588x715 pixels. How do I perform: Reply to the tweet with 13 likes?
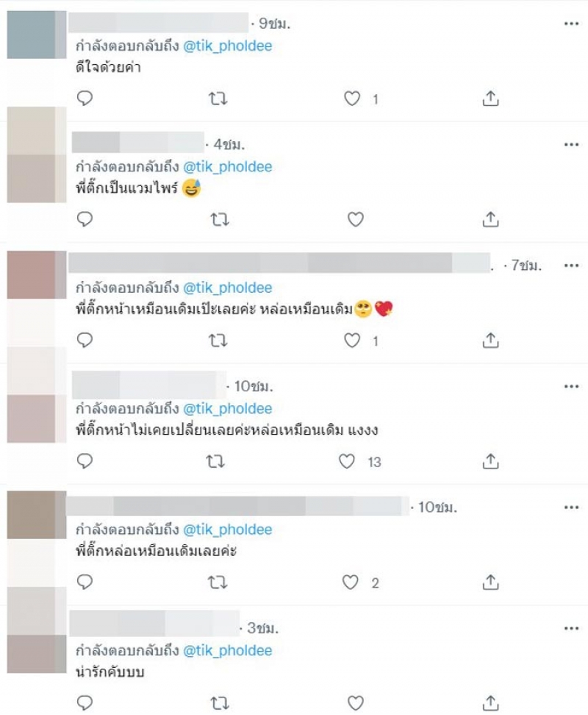(x=85, y=461)
